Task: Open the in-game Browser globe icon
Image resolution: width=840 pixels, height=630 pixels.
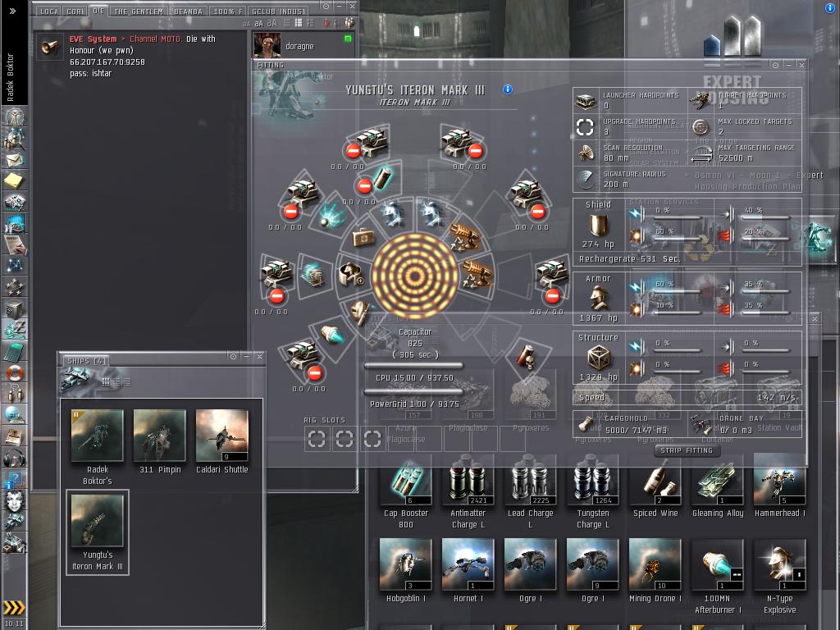Action: 15,414
